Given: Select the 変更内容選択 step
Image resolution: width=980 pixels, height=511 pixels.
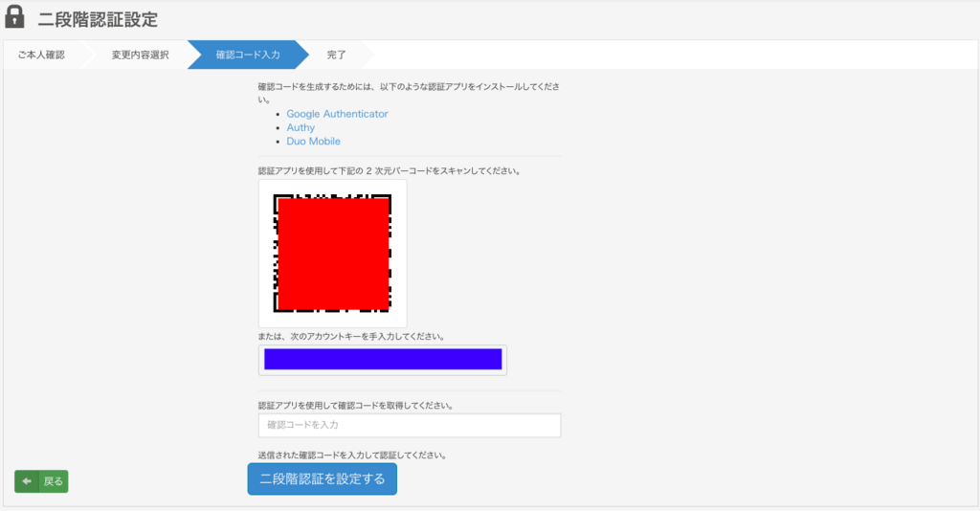Looking at the screenshot, I should [x=140, y=55].
